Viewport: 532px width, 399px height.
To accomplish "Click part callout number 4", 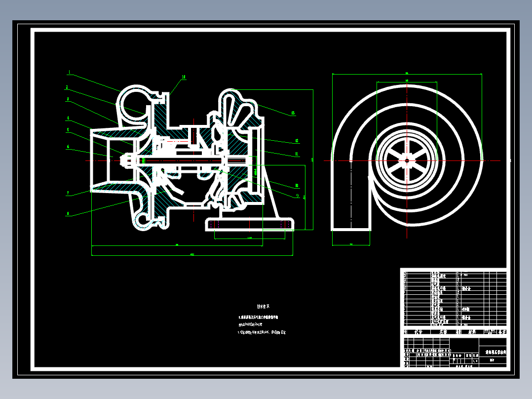I will point(68,118).
